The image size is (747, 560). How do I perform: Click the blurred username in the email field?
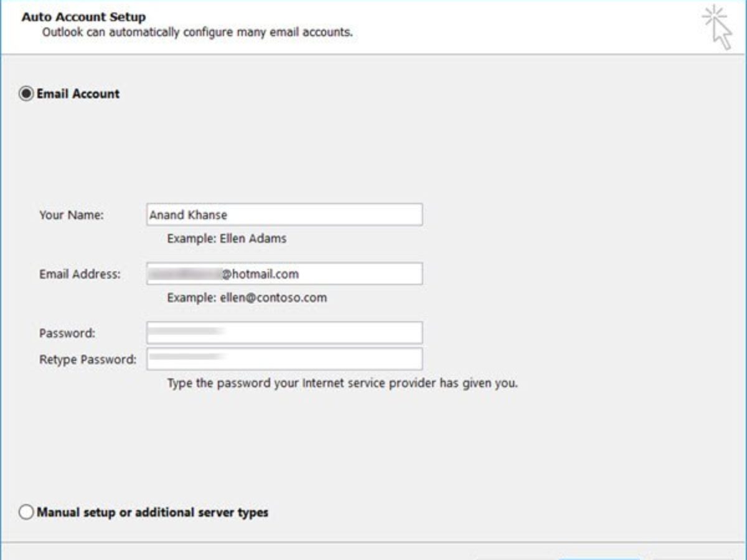pyautogui.click(x=186, y=274)
